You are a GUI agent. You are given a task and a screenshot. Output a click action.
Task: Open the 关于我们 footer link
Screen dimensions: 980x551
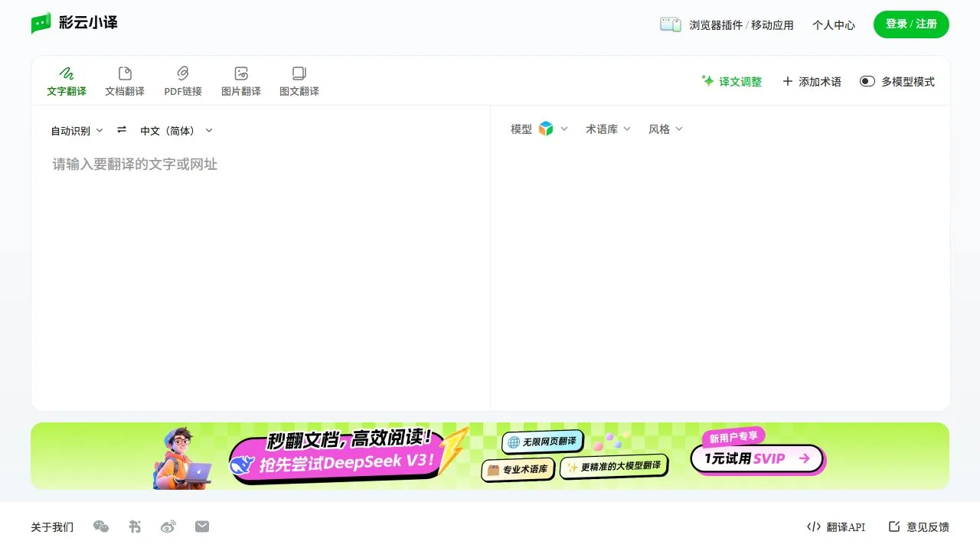52,527
